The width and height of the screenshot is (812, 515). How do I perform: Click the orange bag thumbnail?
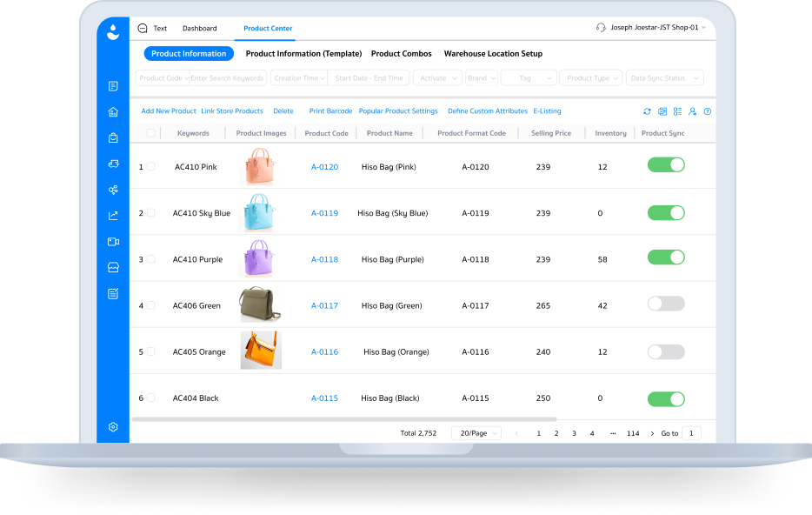click(261, 351)
